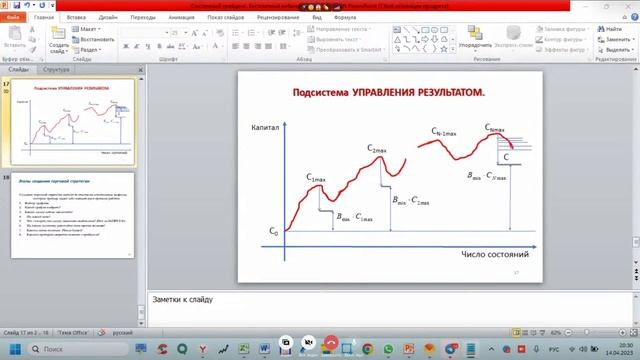
Task: Open the font size dropdown
Action: tap(186, 33)
